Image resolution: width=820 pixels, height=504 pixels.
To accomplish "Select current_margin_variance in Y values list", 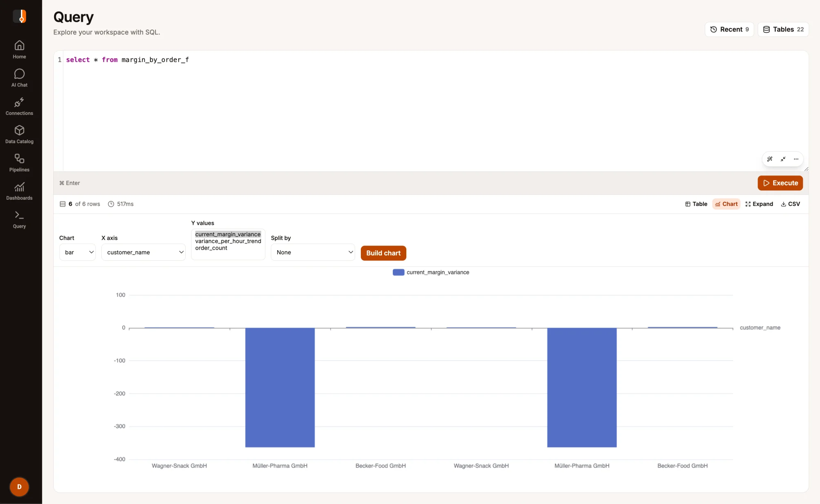I will (x=228, y=234).
